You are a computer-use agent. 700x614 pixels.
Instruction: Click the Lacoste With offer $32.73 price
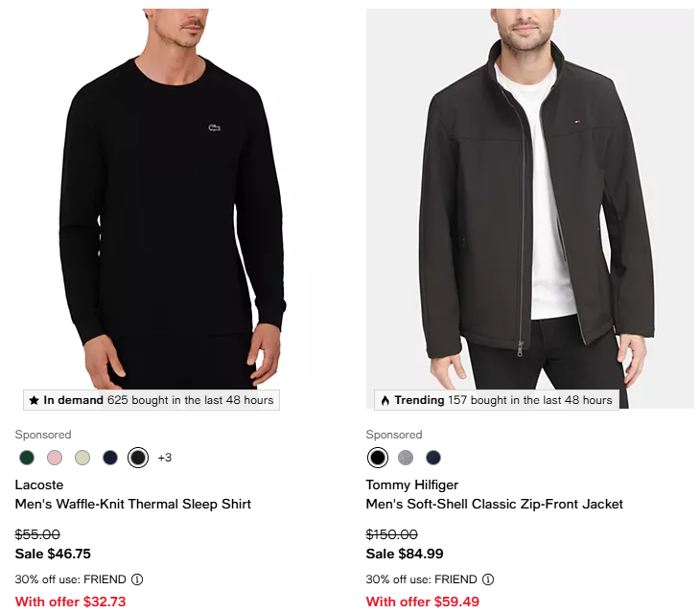(x=70, y=602)
